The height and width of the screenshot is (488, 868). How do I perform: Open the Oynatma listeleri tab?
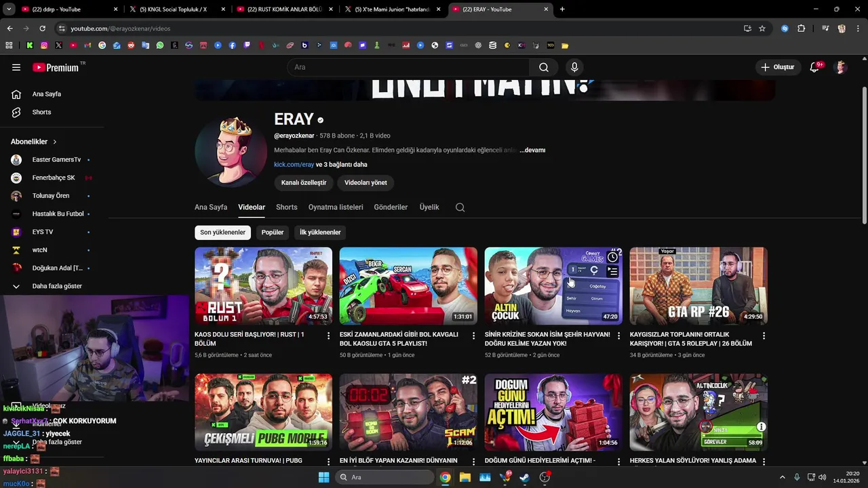point(336,207)
